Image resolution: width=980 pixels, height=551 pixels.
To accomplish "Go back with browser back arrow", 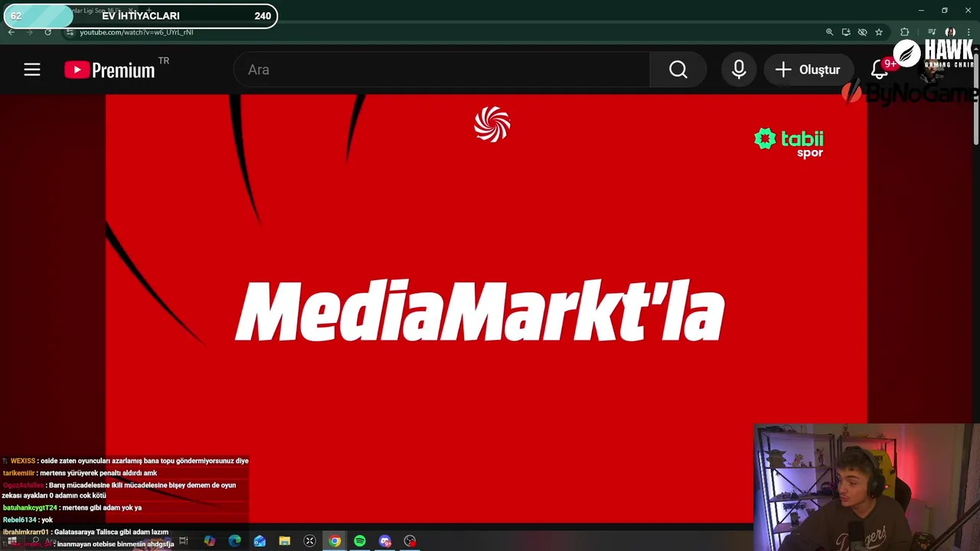I will [x=11, y=32].
